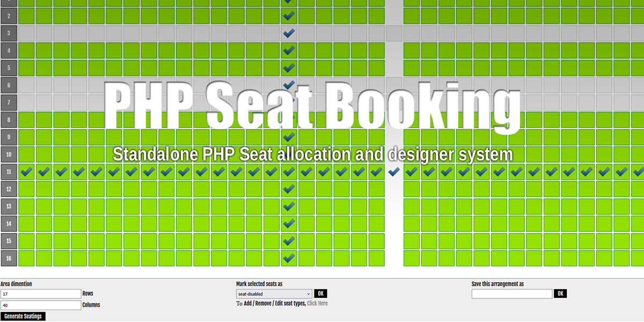The height and width of the screenshot is (322, 644).
Task: Select the first checked seat in row 11
Action: (25, 172)
